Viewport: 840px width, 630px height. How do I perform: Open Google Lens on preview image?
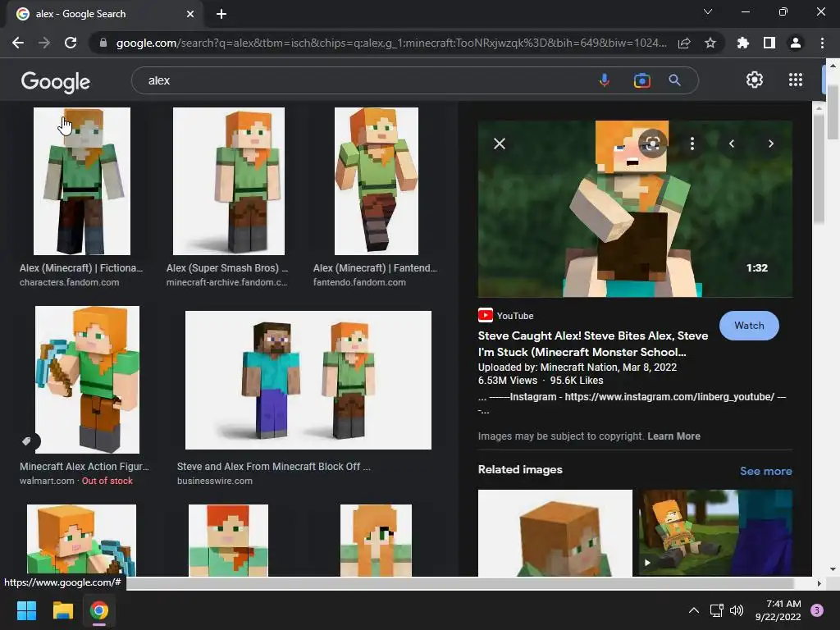click(x=652, y=143)
